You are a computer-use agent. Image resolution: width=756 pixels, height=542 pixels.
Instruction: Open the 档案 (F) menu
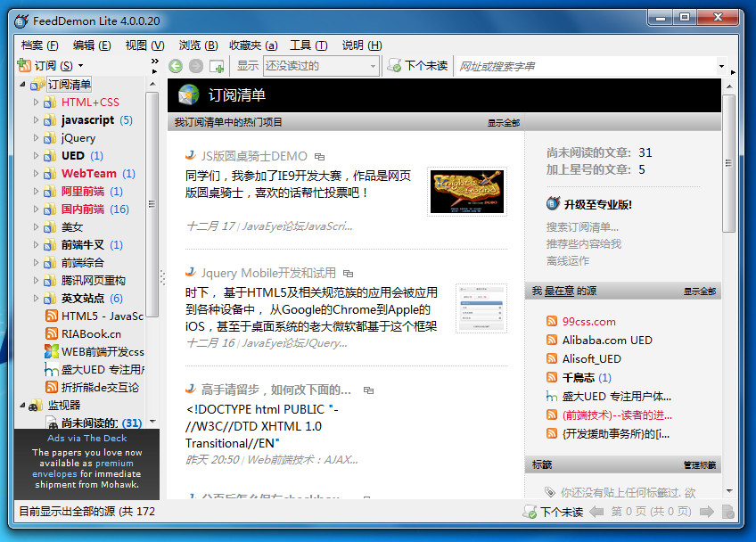pyautogui.click(x=39, y=45)
